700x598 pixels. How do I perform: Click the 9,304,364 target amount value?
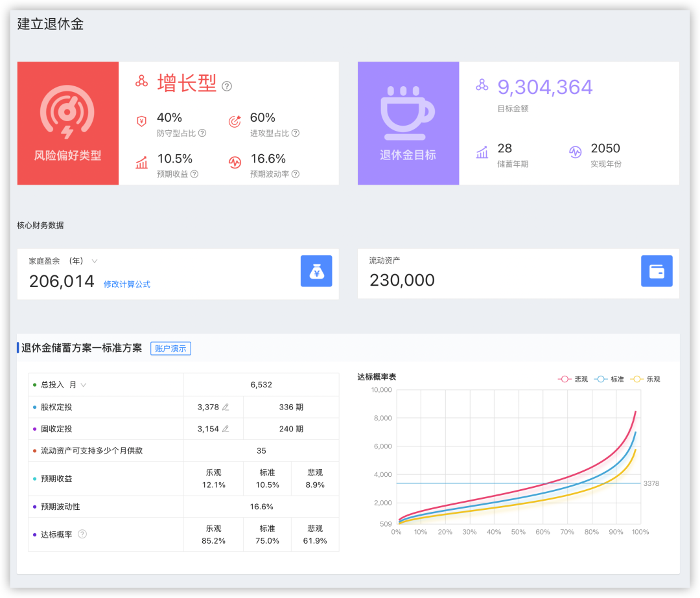[x=545, y=87]
